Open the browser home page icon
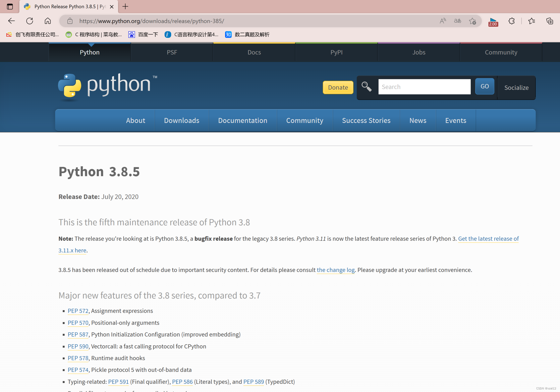560x392 pixels. (x=47, y=21)
